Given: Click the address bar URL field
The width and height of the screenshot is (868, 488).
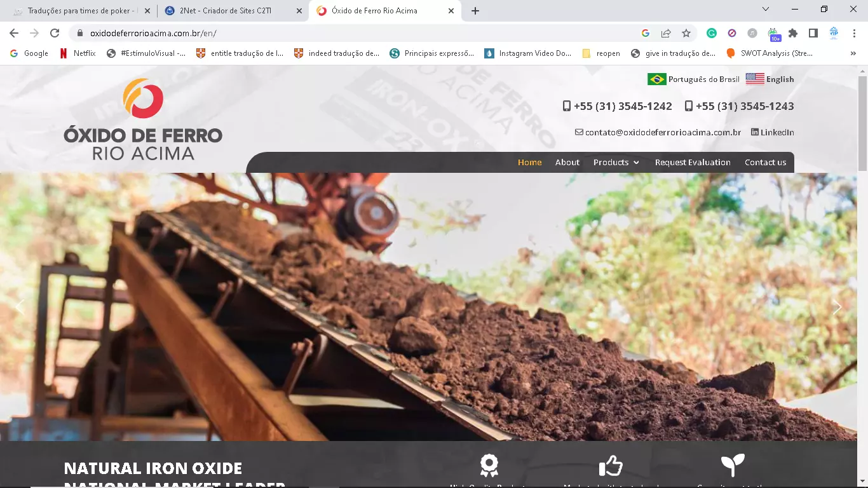Looking at the screenshot, I should pyautogui.click(x=356, y=33).
